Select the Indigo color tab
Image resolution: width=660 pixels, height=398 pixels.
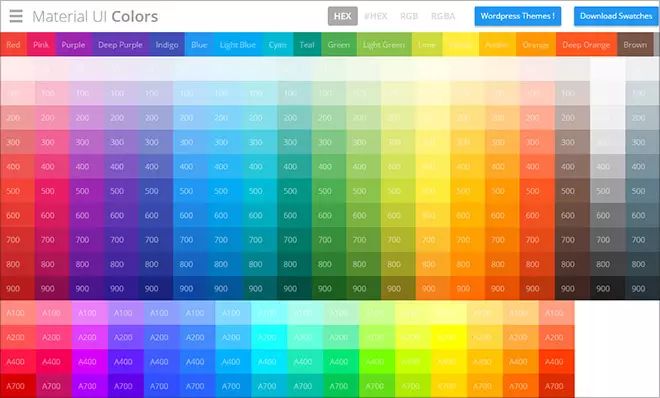(167, 45)
